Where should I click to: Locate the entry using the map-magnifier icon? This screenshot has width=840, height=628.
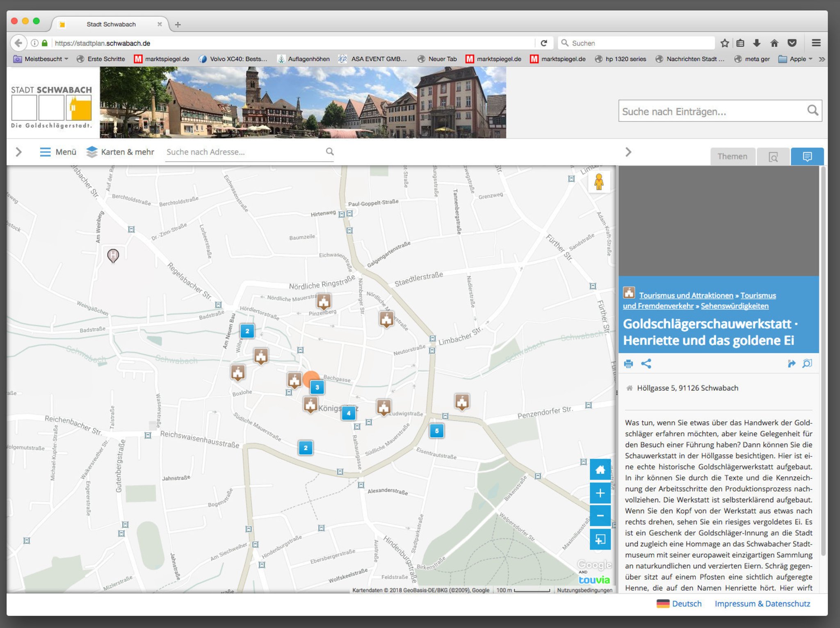(x=808, y=363)
